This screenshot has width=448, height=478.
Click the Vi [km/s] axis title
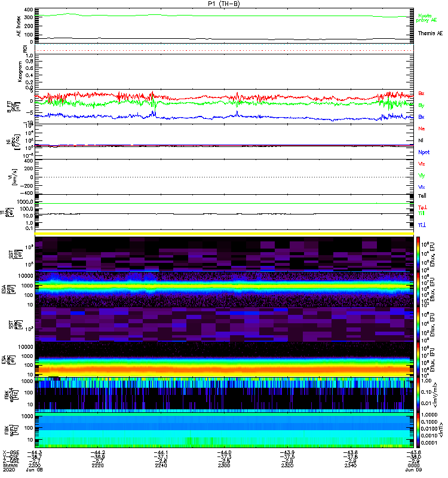[14, 177]
